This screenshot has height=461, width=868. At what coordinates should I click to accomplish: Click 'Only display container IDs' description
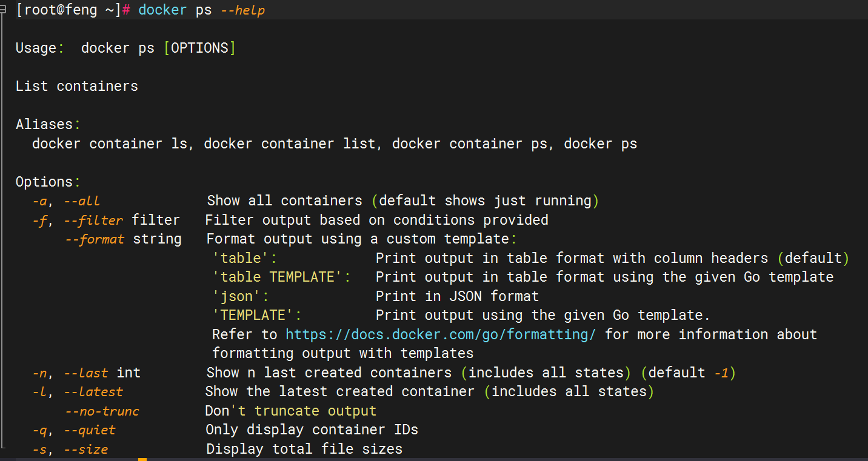(312, 429)
